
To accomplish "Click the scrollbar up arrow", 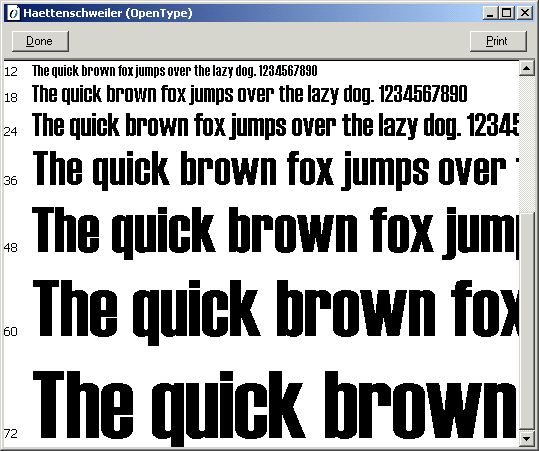I will pyautogui.click(x=526, y=68).
